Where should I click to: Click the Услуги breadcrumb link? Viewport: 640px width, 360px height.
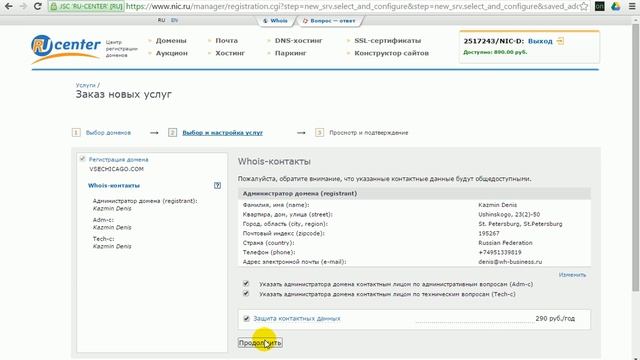tap(85, 85)
